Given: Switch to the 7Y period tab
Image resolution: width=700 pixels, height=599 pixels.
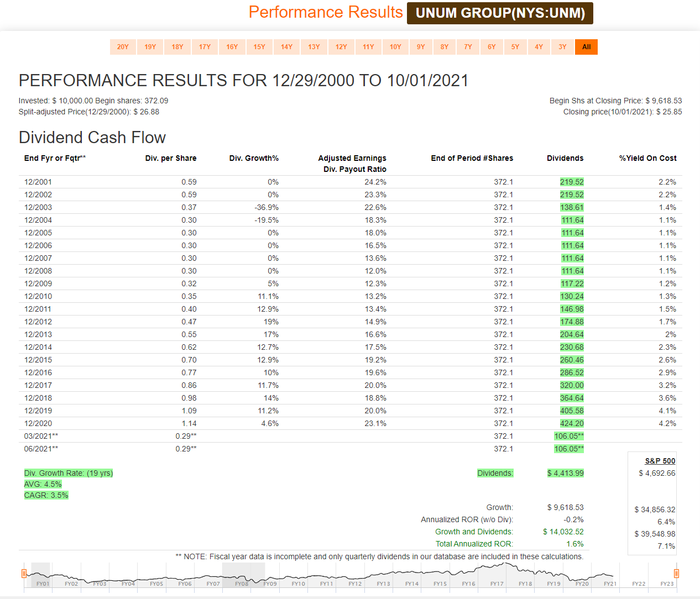Looking at the screenshot, I should click(468, 47).
